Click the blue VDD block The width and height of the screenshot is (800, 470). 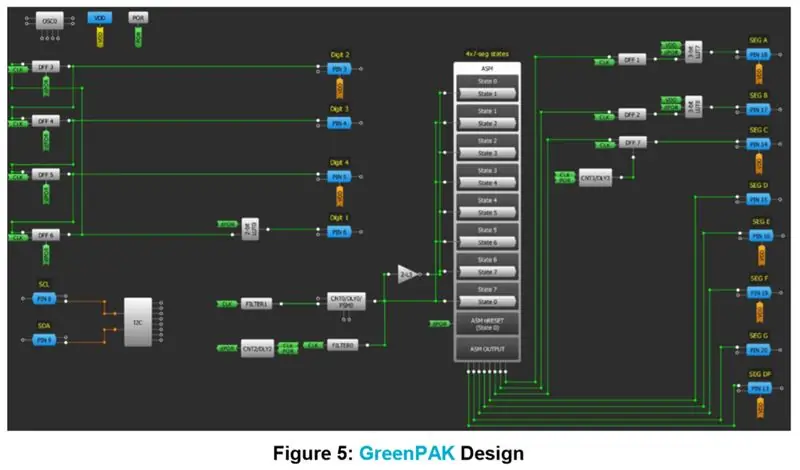(99, 18)
